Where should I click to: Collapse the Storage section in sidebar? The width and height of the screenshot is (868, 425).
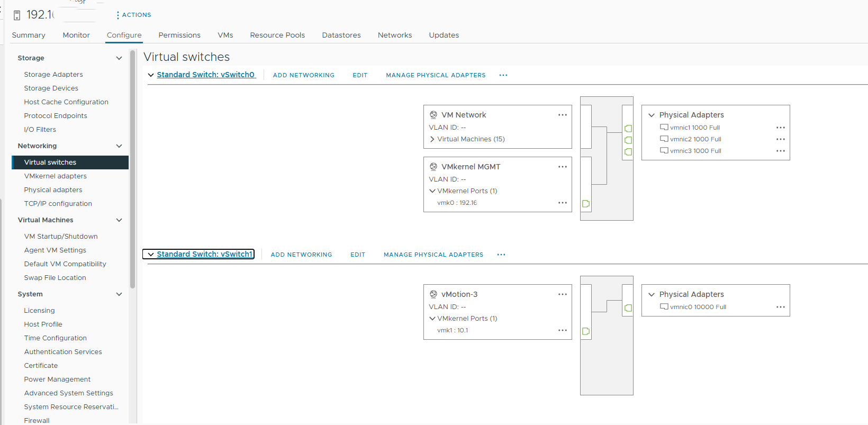pos(119,58)
